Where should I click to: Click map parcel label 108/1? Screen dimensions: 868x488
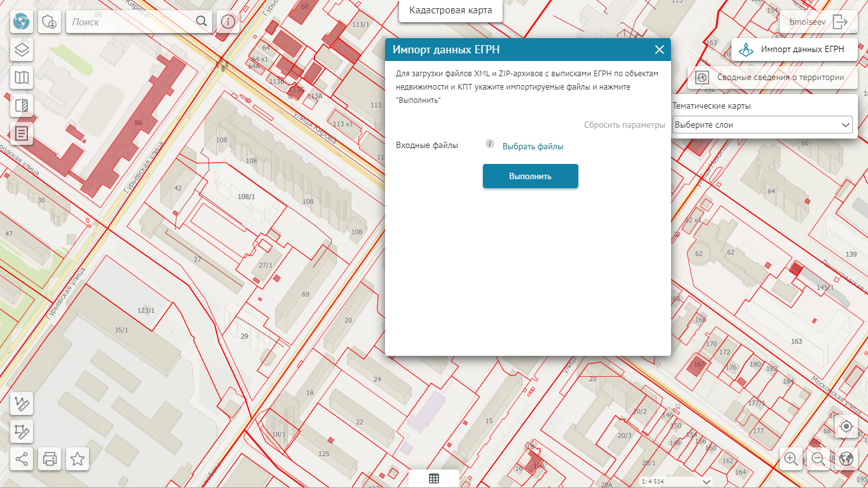[x=246, y=197]
